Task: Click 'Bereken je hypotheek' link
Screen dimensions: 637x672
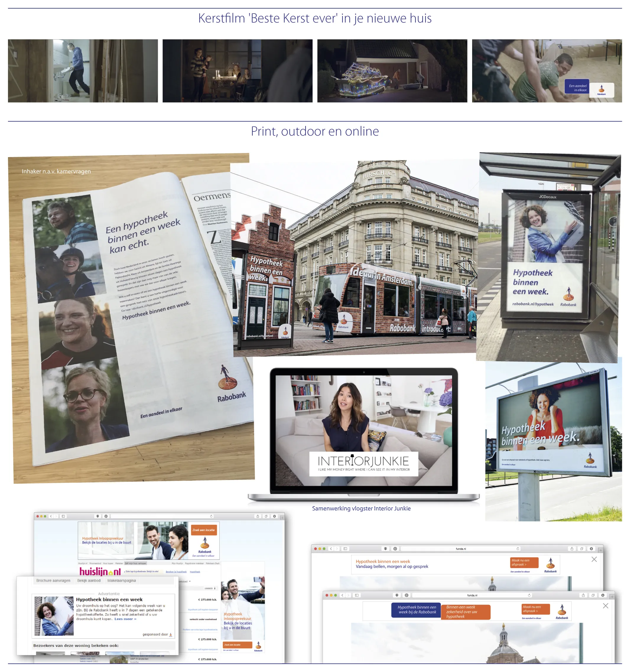Action: point(176,572)
